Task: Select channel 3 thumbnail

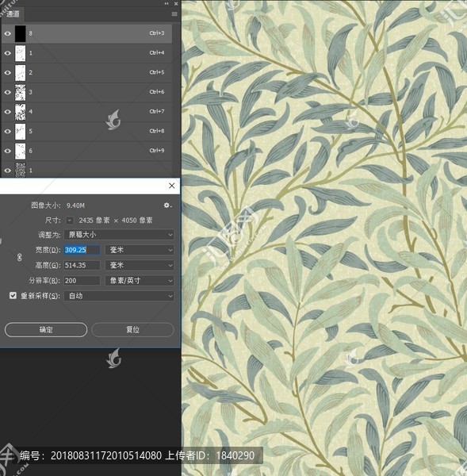Action: point(21,92)
